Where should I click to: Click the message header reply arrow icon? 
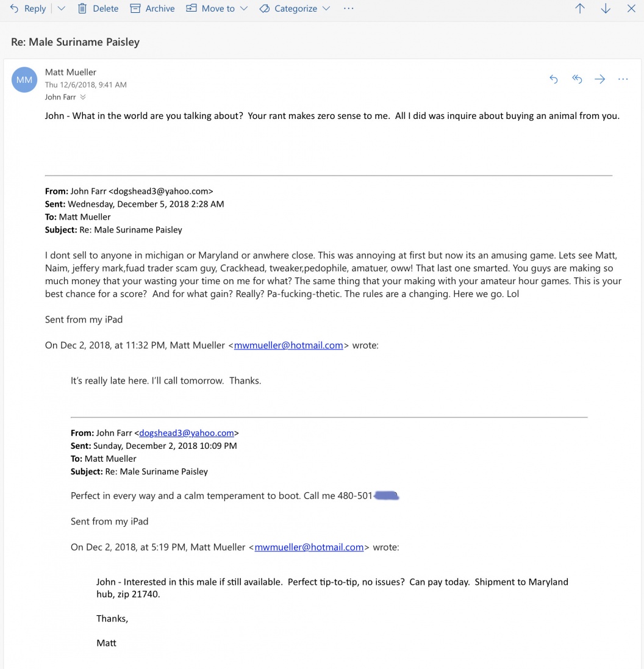(554, 79)
